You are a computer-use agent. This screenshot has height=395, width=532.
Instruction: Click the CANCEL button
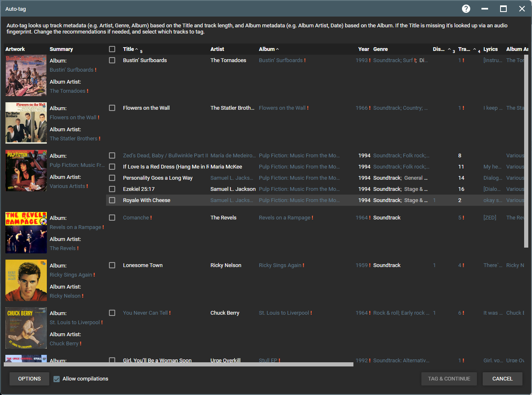pos(502,379)
